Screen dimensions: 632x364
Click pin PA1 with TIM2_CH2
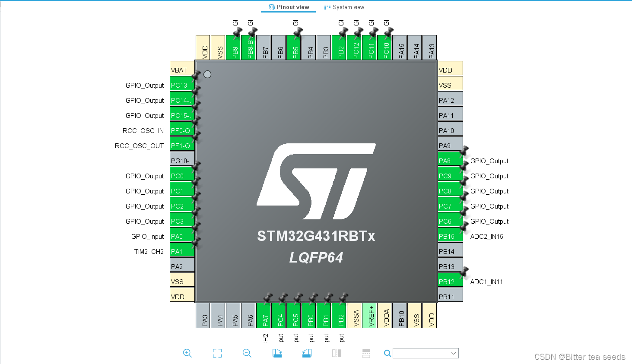[x=182, y=250]
